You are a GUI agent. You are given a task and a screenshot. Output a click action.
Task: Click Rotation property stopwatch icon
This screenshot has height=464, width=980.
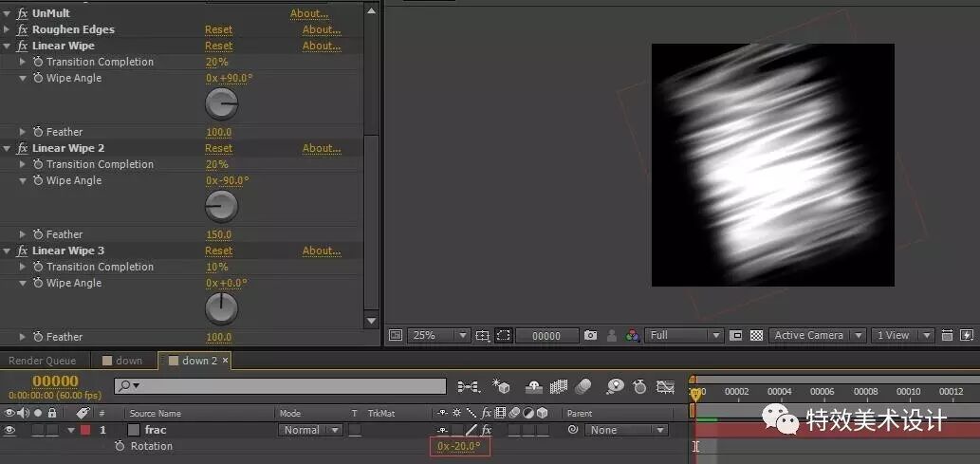point(120,446)
